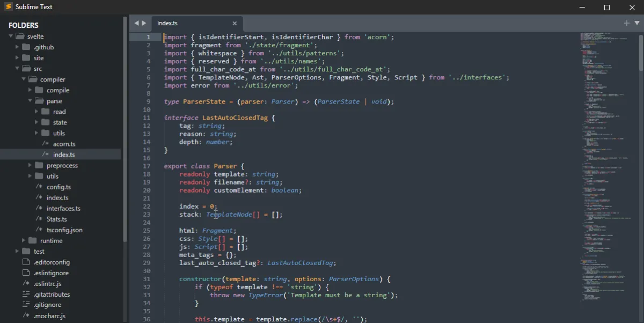Viewport: 644px width, 323px height.
Task: Expand the state folder arrow
Action: 37,122
